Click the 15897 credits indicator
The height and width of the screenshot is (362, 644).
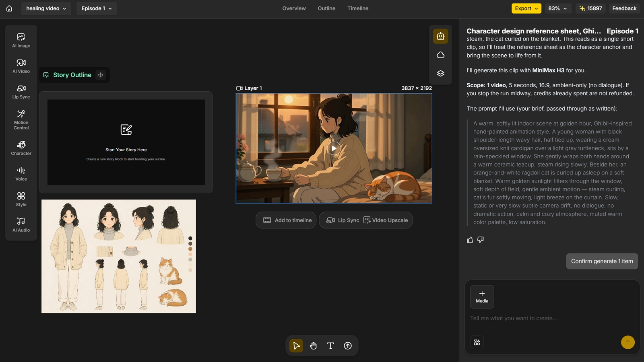pos(590,8)
